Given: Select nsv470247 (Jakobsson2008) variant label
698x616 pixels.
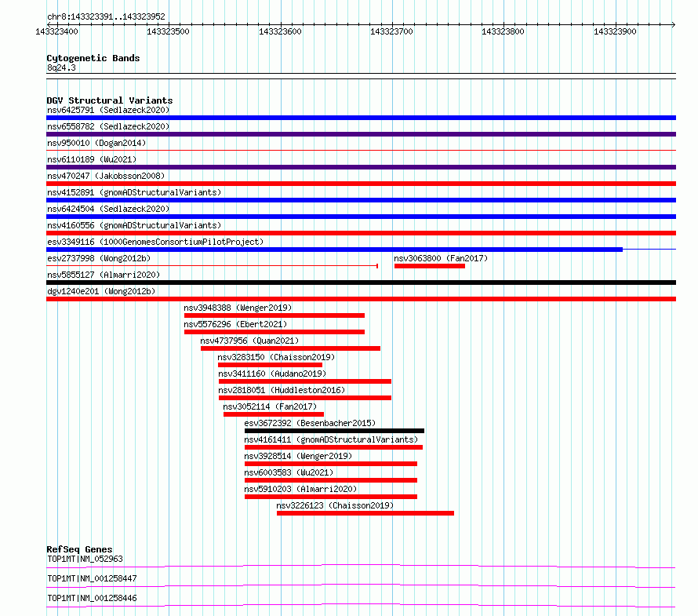Looking at the screenshot, I should click(x=106, y=176).
